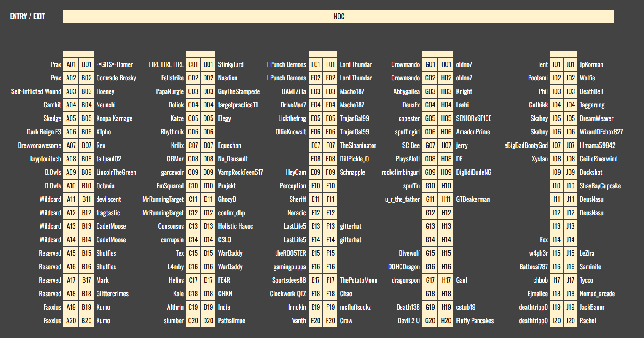
Task: Pick seat H14 in the H column
Action: [x=446, y=240]
